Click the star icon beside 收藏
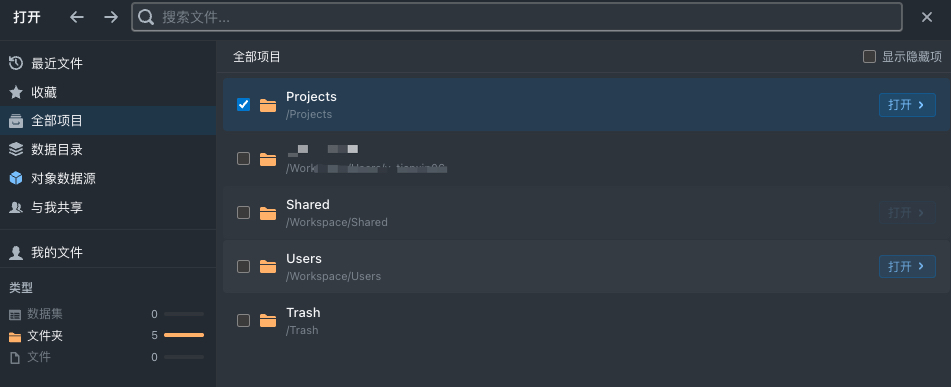The height and width of the screenshot is (387, 951). (x=16, y=92)
